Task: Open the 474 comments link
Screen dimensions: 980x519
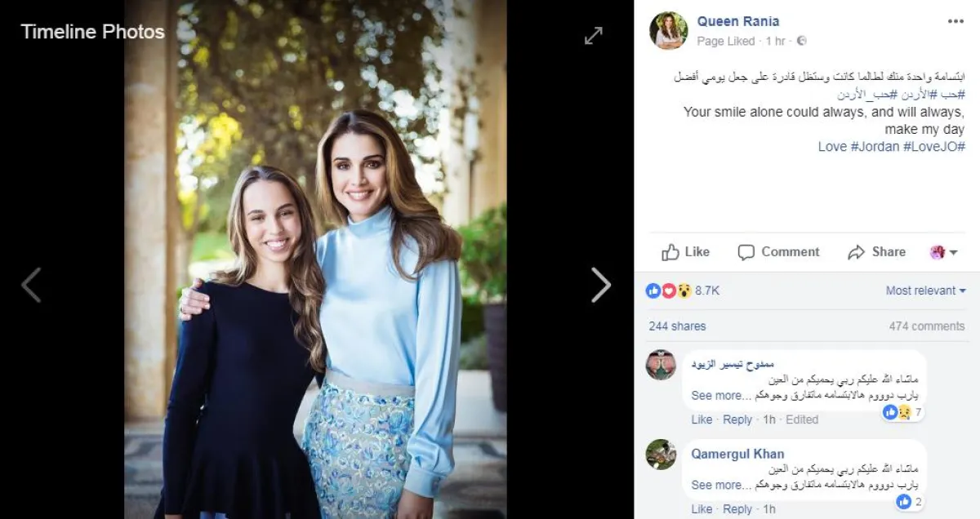Action: (x=926, y=326)
